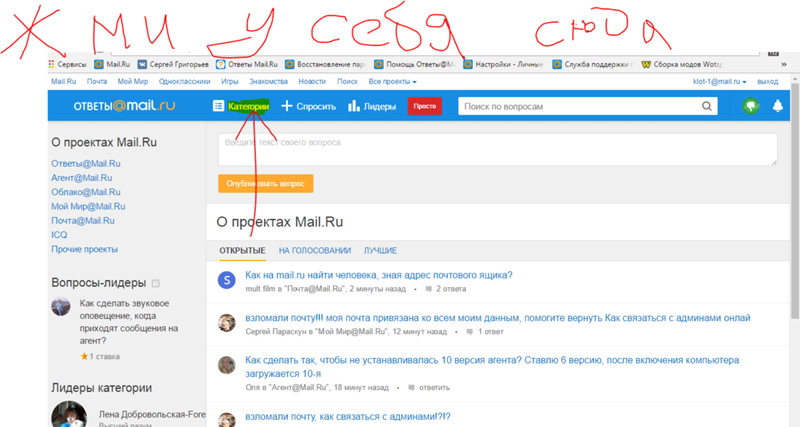Open the Mail.Ru bookmark in bookmarks bar
The height and width of the screenshot is (427, 800).
pyautogui.click(x=112, y=64)
